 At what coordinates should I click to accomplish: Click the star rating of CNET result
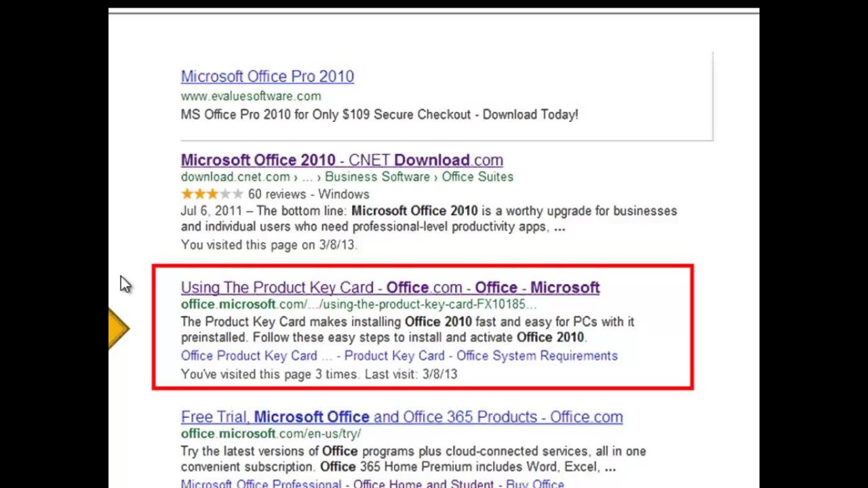coord(212,195)
